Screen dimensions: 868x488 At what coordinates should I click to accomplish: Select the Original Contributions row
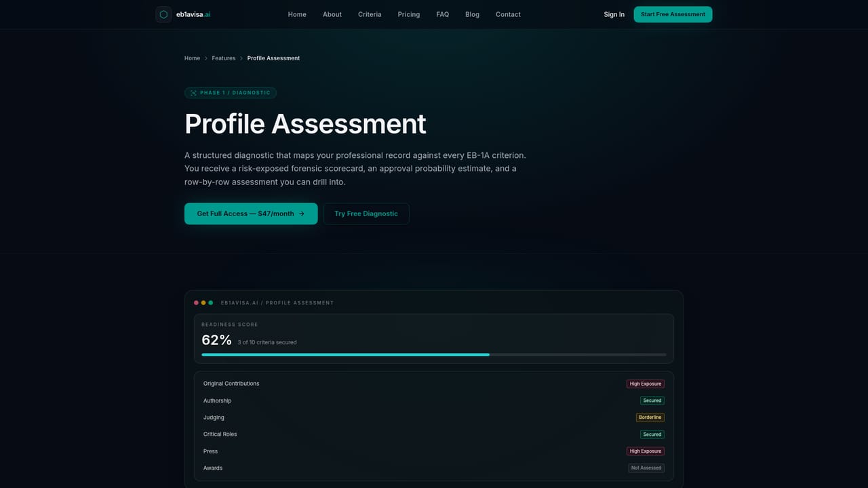434,384
